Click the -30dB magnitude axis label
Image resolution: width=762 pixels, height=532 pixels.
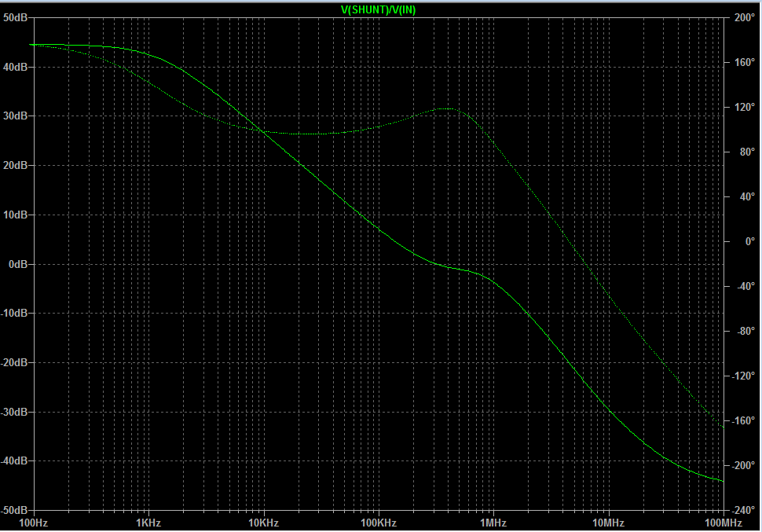pyautogui.click(x=14, y=412)
